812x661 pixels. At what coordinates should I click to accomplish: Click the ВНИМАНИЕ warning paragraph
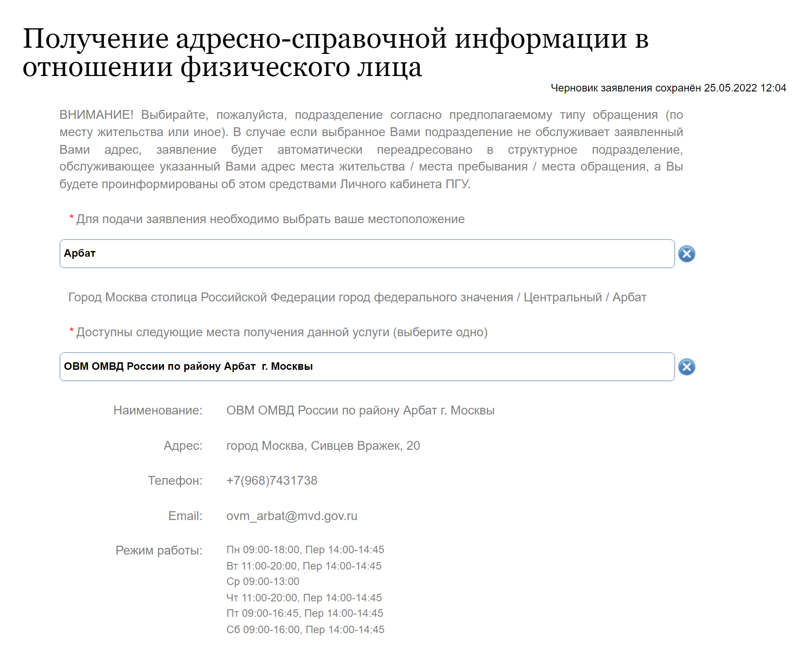371,149
